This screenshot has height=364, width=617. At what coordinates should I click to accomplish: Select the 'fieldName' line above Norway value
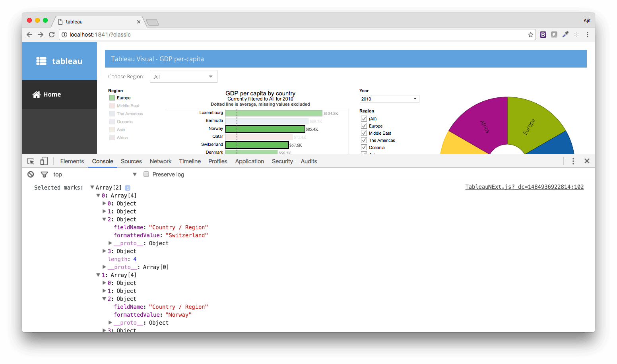tap(161, 307)
